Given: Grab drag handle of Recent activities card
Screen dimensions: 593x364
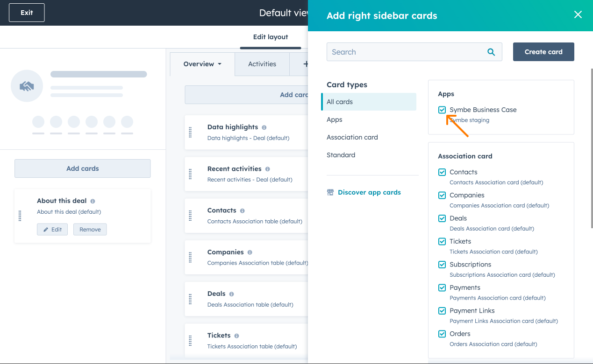Looking at the screenshot, I should pos(190,174).
